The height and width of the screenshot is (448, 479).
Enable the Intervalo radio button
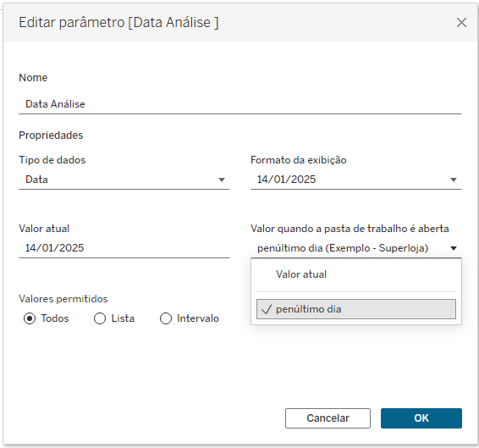(166, 318)
